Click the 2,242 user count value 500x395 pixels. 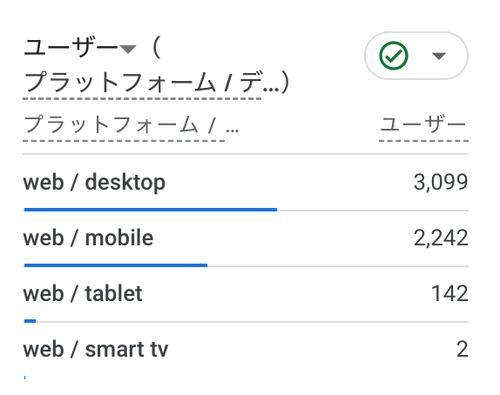click(x=441, y=238)
